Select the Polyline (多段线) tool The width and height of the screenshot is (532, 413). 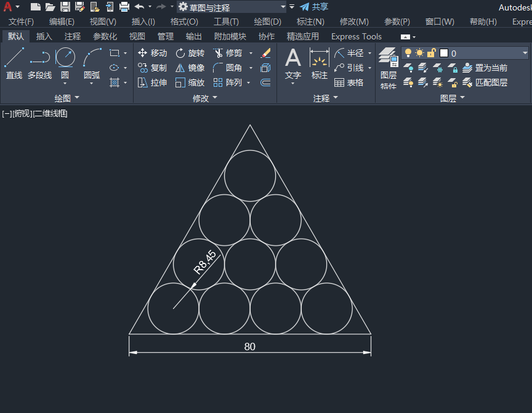tap(39, 63)
